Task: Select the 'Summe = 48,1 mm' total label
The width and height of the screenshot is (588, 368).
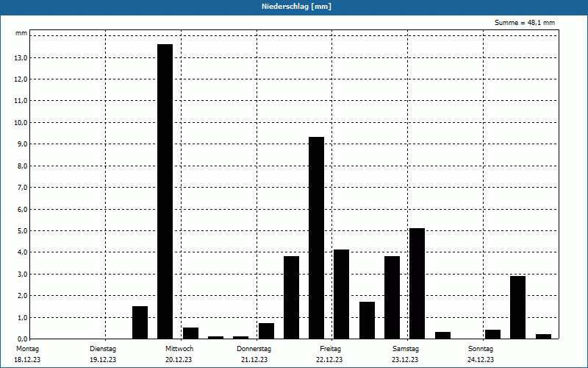Action: 525,23
